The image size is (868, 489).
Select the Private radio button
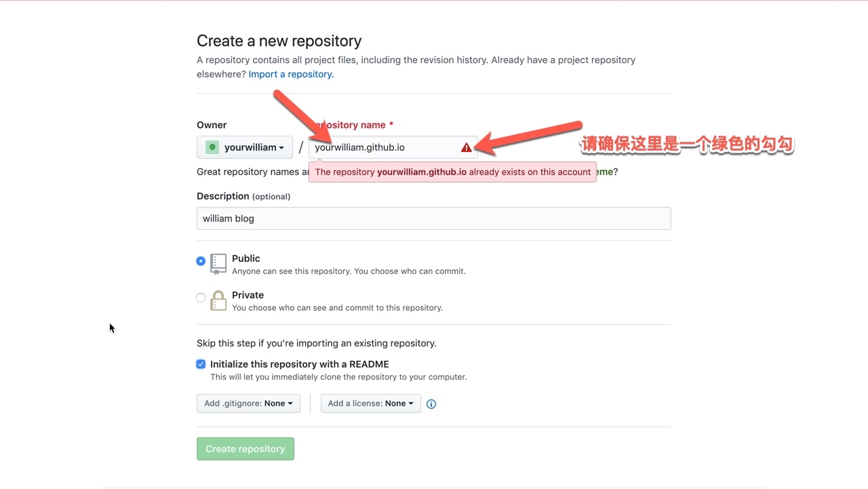coord(201,298)
